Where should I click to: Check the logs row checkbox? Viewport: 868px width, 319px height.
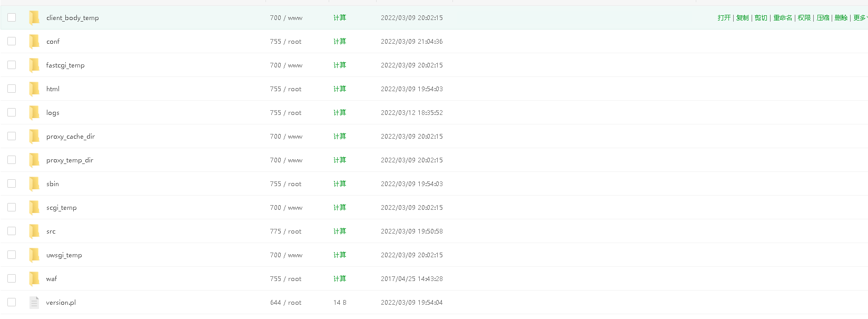[x=12, y=112]
